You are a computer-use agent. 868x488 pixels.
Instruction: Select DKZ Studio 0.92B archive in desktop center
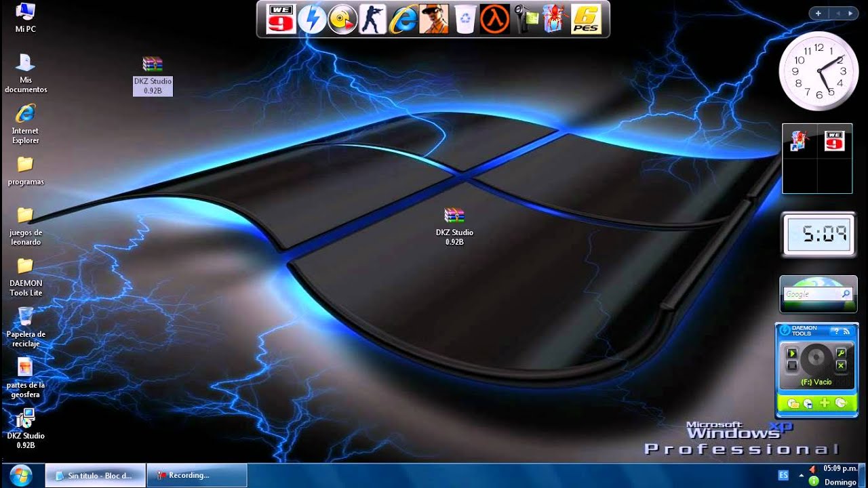point(454,226)
